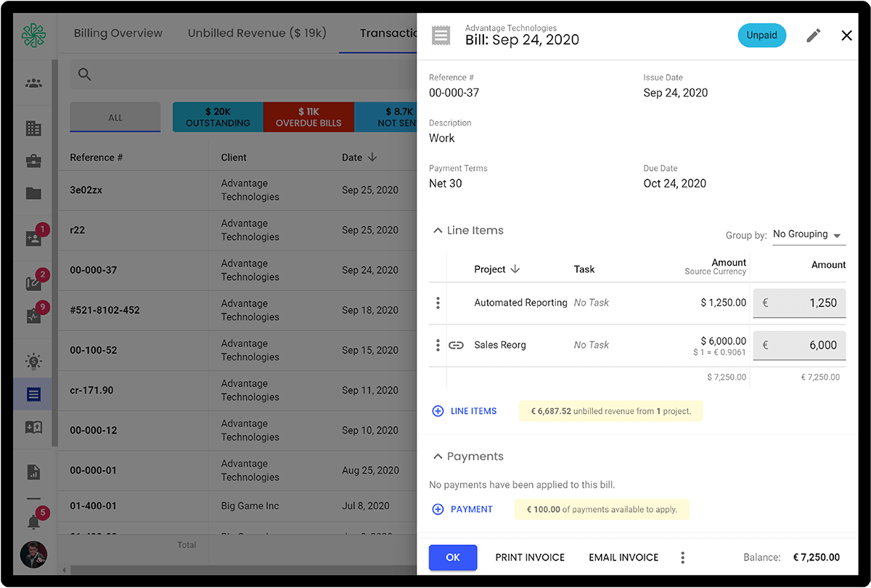Open the contacts section in the sidebar
Image resolution: width=871 pixels, height=588 pixels.
[32, 82]
